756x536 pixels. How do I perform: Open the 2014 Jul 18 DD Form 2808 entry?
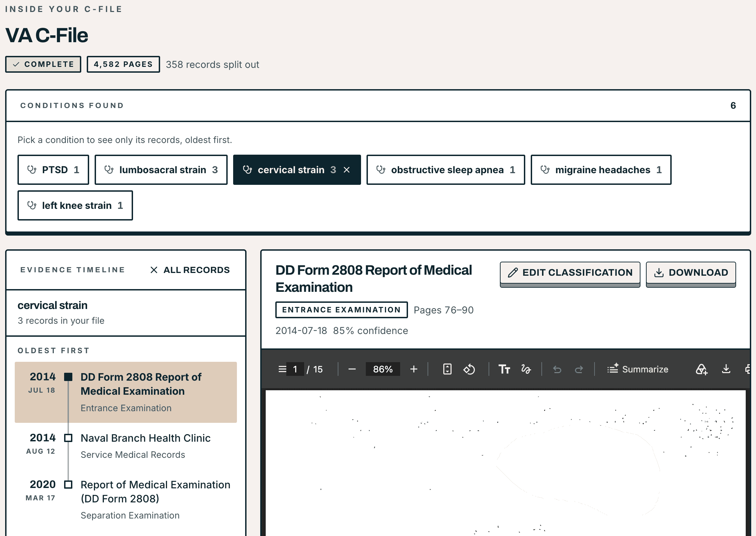pyautogui.click(x=126, y=392)
